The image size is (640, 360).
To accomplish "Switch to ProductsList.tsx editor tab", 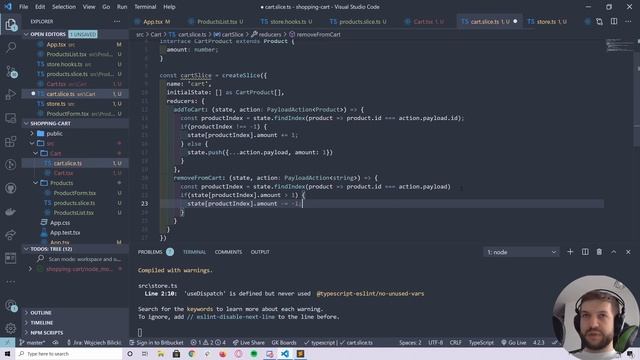I will click(x=217, y=22).
